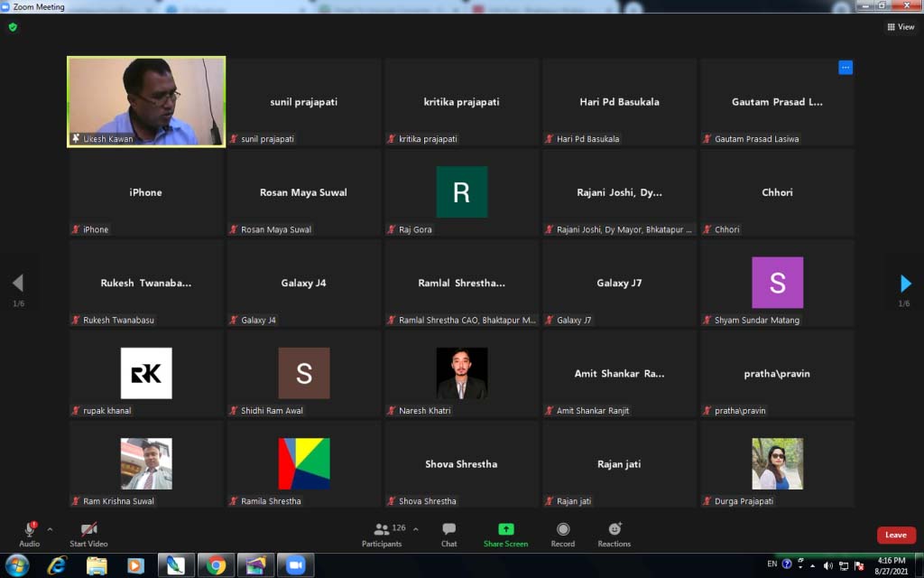924x578 pixels.
Task: Expand the arrow beside Participants count
Action: pos(415,529)
